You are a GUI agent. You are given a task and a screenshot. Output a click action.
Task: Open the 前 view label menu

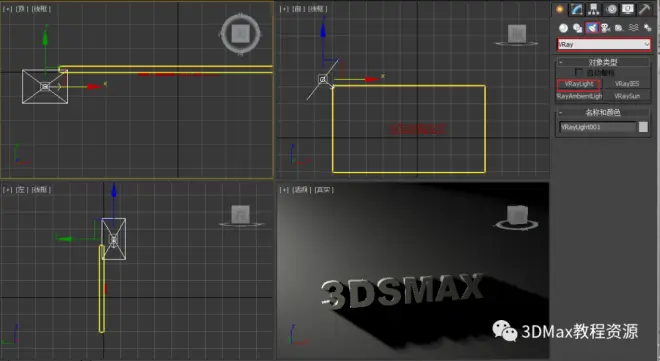coord(298,8)
